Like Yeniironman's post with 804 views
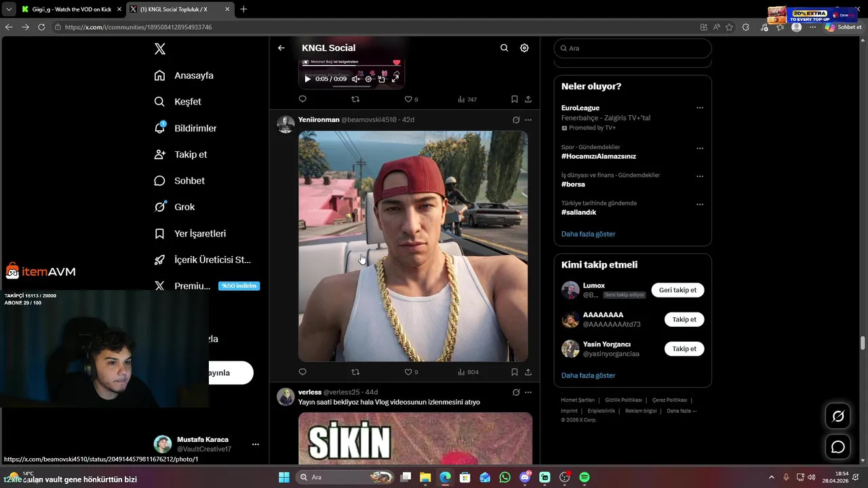The image size is (868, 488). pos(411,371)
